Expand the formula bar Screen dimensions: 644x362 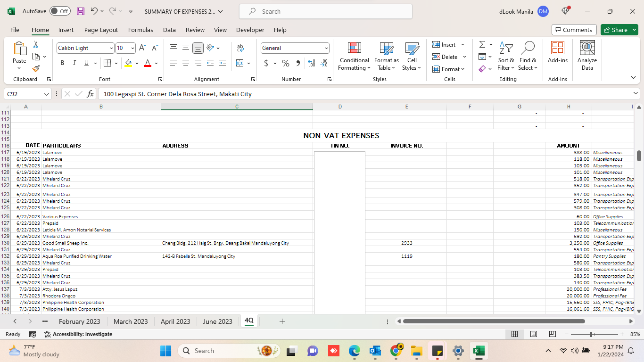tap(636, 94)
